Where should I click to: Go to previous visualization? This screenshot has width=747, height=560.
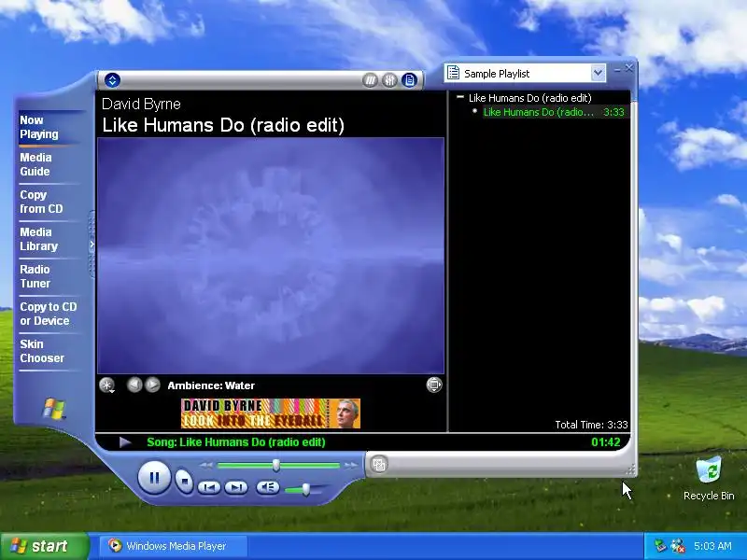[134, 385]
